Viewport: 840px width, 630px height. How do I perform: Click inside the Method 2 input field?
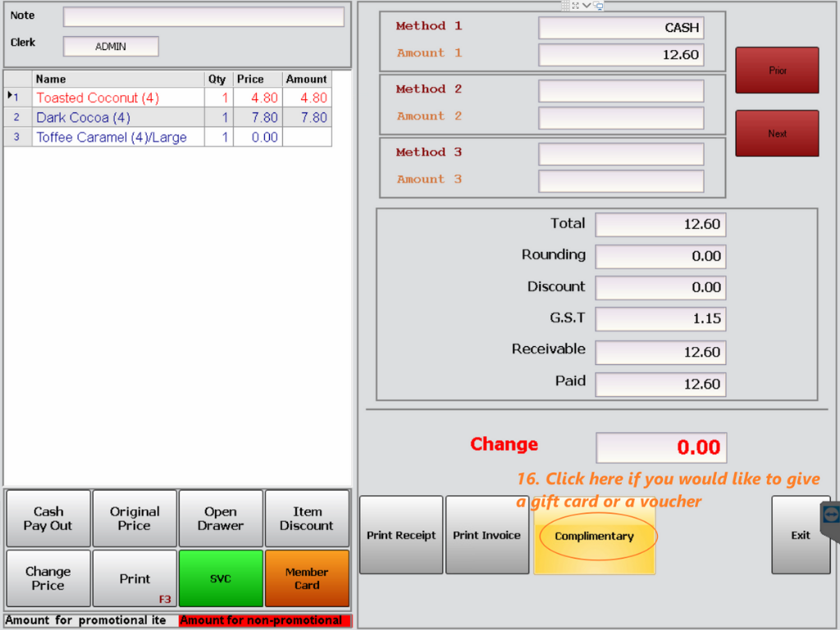pyautogui.click(x=620, y=90)
